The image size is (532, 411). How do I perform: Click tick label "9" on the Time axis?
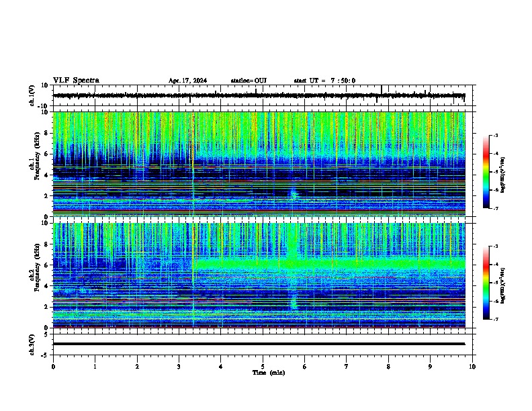tap(430, 366)
